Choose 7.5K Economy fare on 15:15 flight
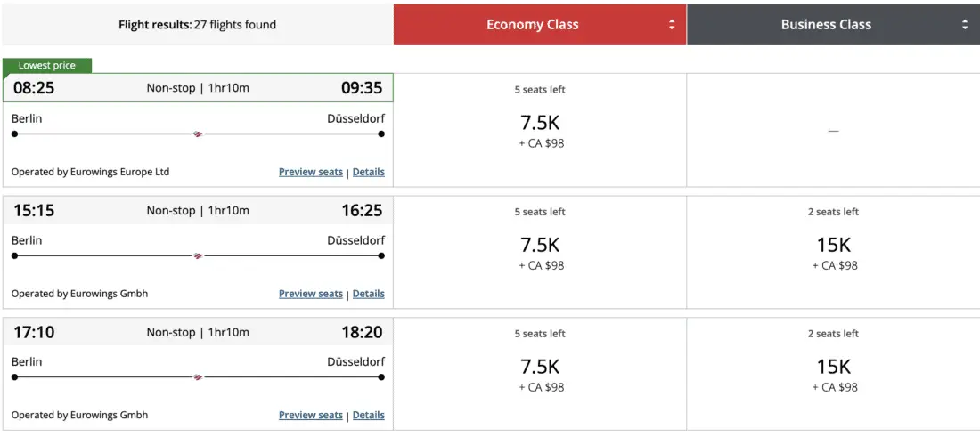 540,245
